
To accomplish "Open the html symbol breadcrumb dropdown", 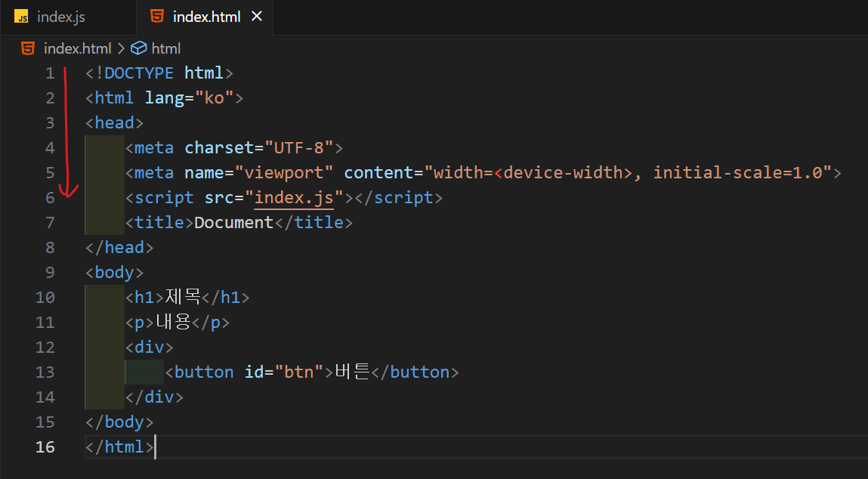I will pyautogui.click(x=166, y=48).
